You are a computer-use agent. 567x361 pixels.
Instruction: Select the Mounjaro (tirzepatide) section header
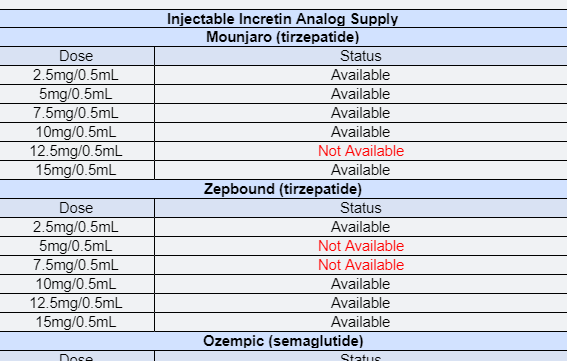pos(282,37)
